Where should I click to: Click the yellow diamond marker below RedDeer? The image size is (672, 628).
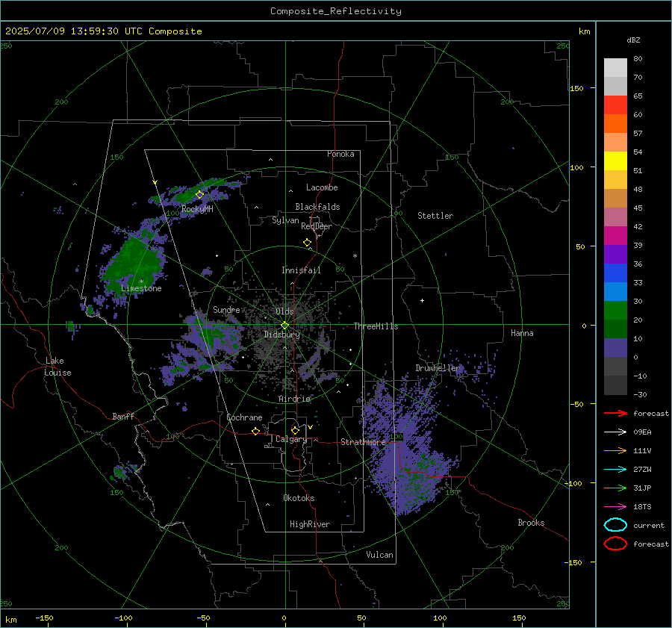click(307, 243)
